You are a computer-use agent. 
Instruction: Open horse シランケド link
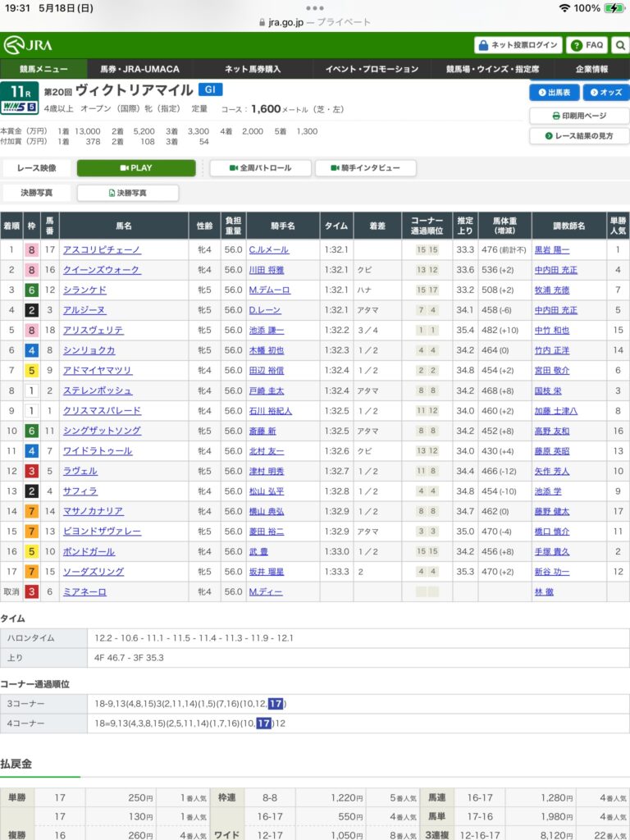84,290
